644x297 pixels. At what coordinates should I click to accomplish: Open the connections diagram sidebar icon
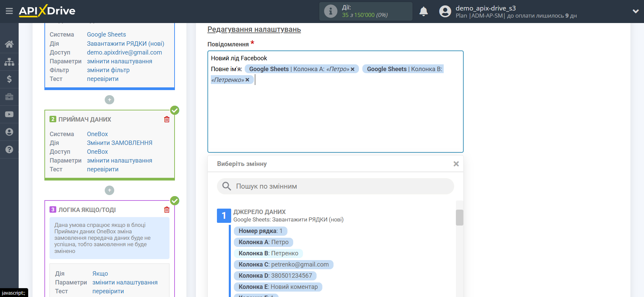tap(9, 62)
